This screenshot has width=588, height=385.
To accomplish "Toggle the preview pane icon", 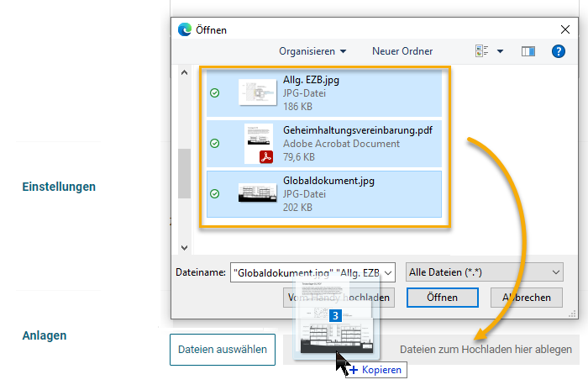I will point(528,51).
